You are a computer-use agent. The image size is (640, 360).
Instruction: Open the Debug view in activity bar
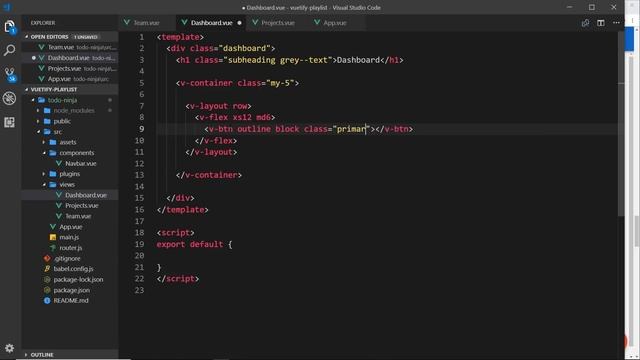[x=9, y=98]
